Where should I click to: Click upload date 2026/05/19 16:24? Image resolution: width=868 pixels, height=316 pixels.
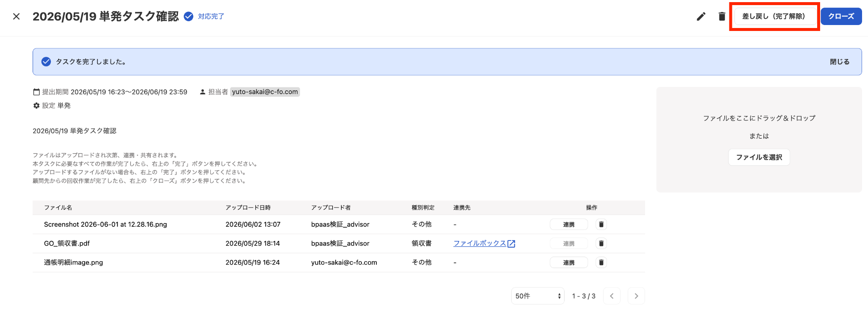[x=253, y=263]
